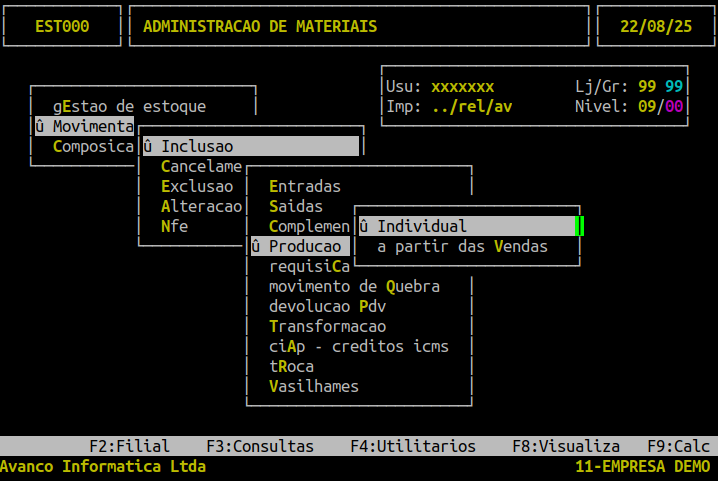Choose Transformacao from the list
718x481 pixels.
click(x=327, y=327)
